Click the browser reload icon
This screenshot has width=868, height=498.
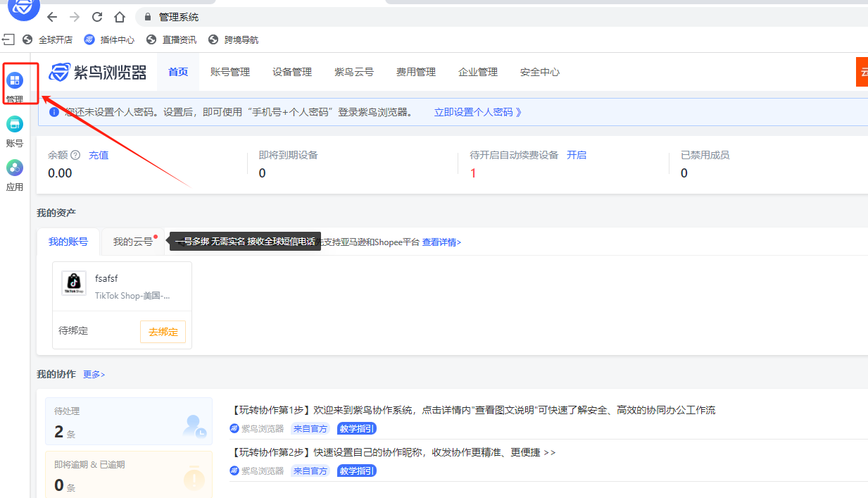coord(97,17)
